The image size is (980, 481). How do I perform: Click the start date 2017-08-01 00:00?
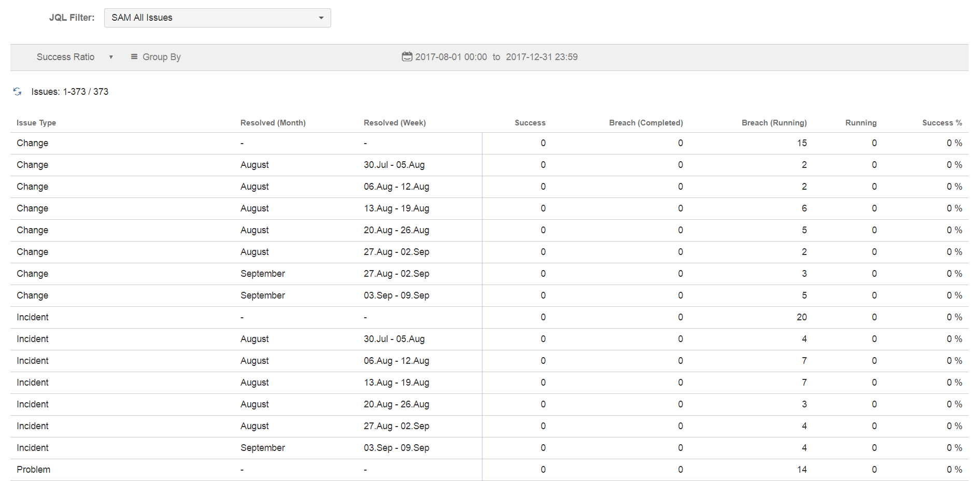coord(451,57)
